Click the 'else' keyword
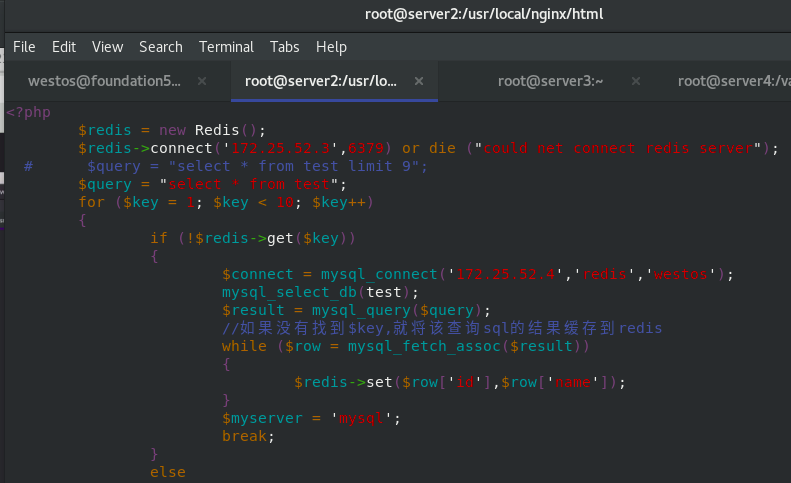Viewport: 791px width, 483px height. (168, 472)
